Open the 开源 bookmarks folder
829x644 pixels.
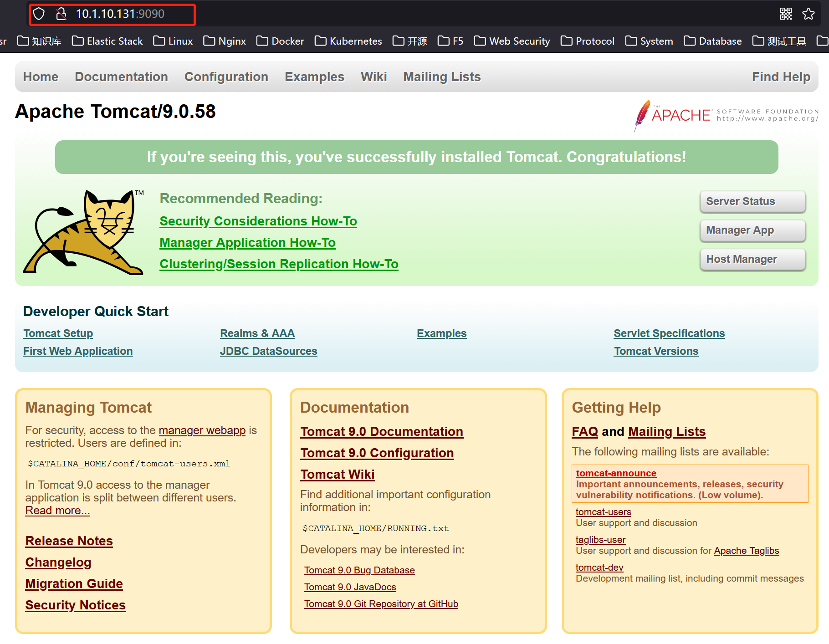tap(410, 41)
